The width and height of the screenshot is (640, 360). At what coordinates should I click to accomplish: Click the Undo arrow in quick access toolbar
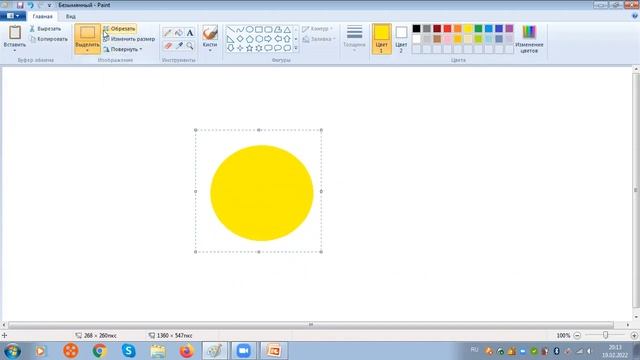tap(31, 5)
